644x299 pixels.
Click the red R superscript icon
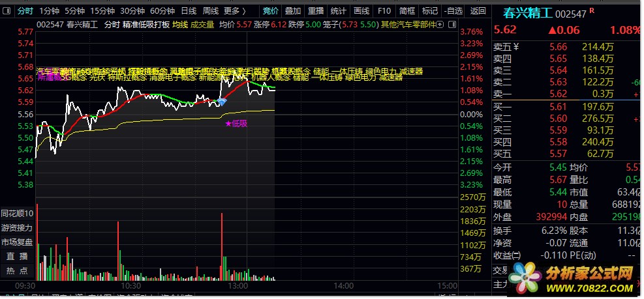pyautogui.click(x=592, y=11)
